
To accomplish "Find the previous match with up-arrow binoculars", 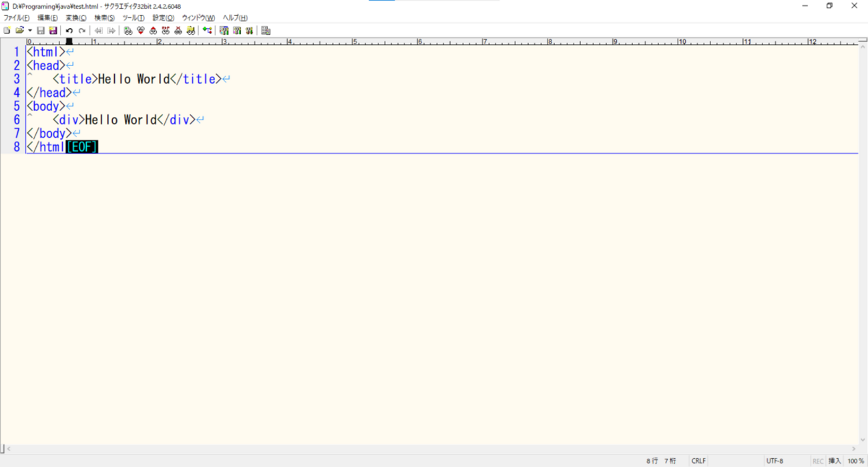I will point(153,31).
